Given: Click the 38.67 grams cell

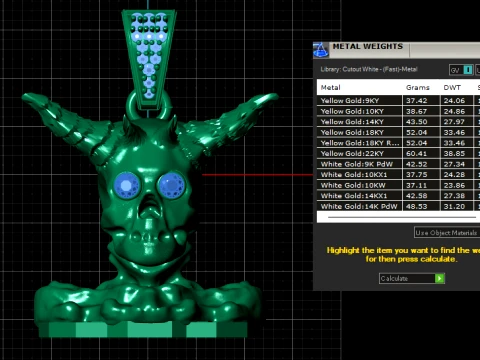Looking at the screenshot, I should (421, 111).
